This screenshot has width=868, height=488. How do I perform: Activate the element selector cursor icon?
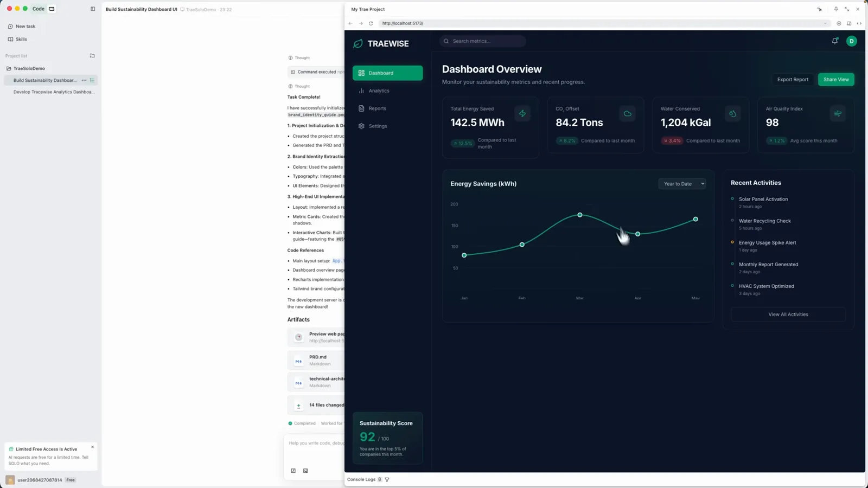click(x=819, y=9)
